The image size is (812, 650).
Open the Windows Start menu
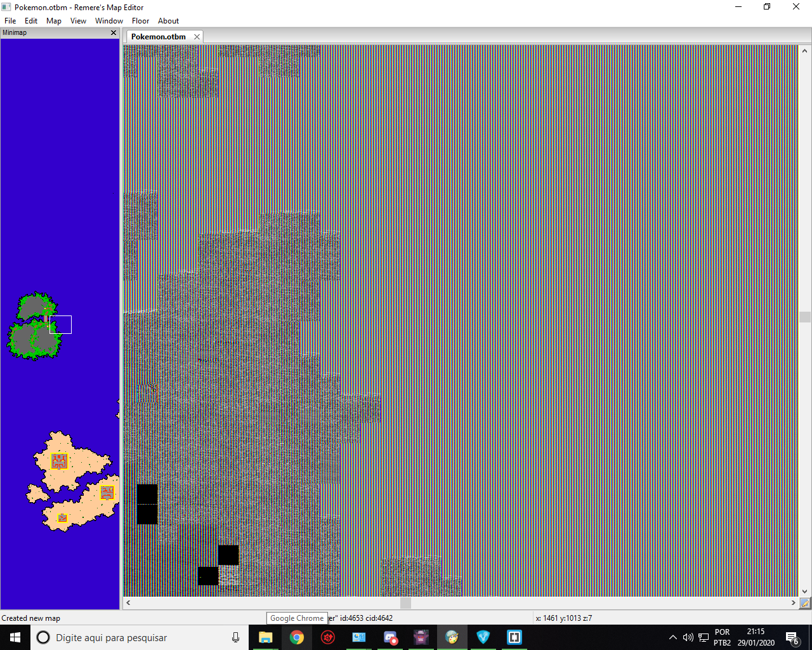tap(15, 637)
